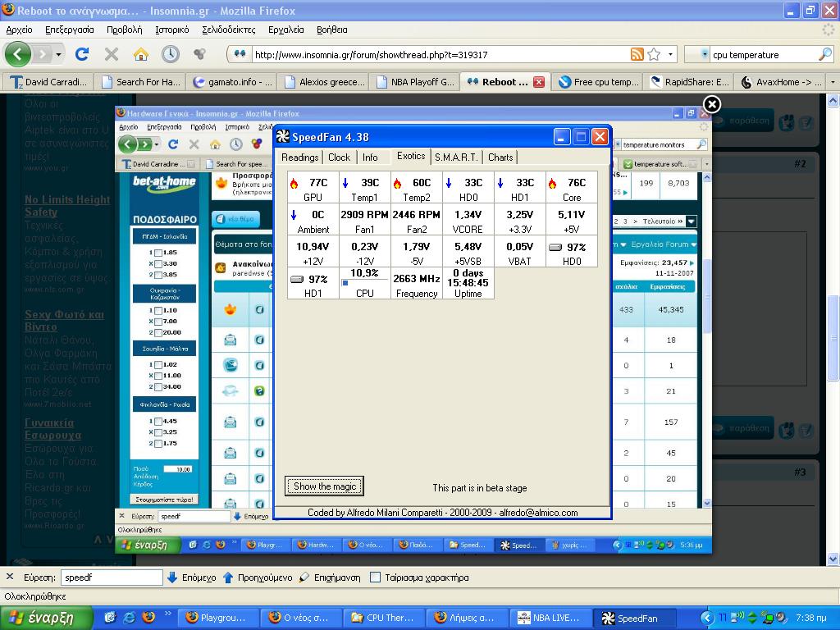Select the Readings tab in SpeedFan

[300, 157]
